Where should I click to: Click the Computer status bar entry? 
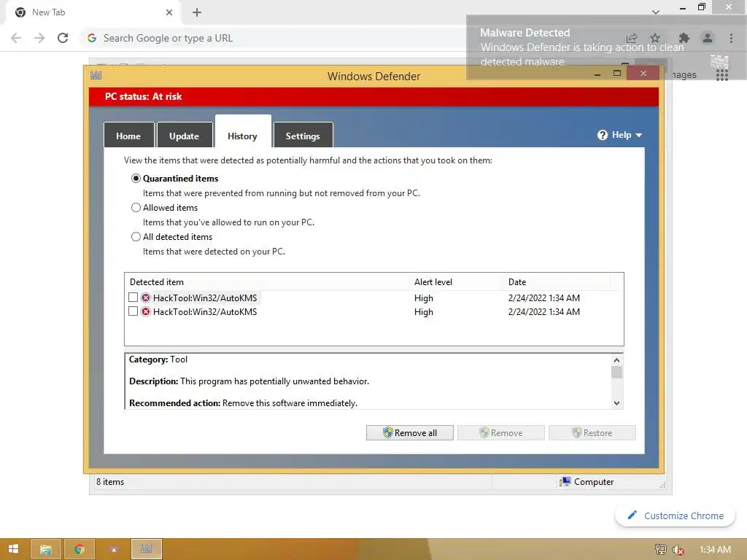point(587,482)
